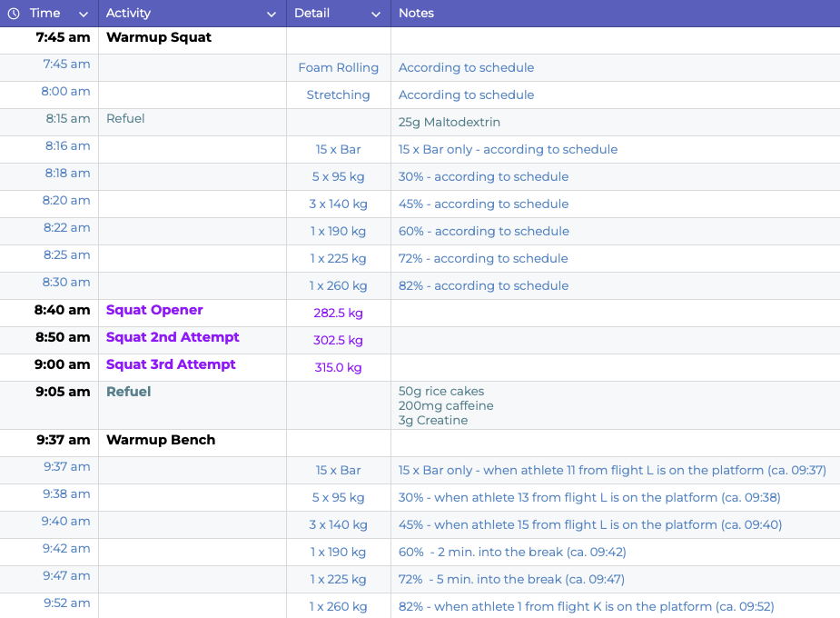Click the 9:42 am time cell
The height and width of the screenshot is (618, 840).
pyautogui.click(x=49, y=552)
